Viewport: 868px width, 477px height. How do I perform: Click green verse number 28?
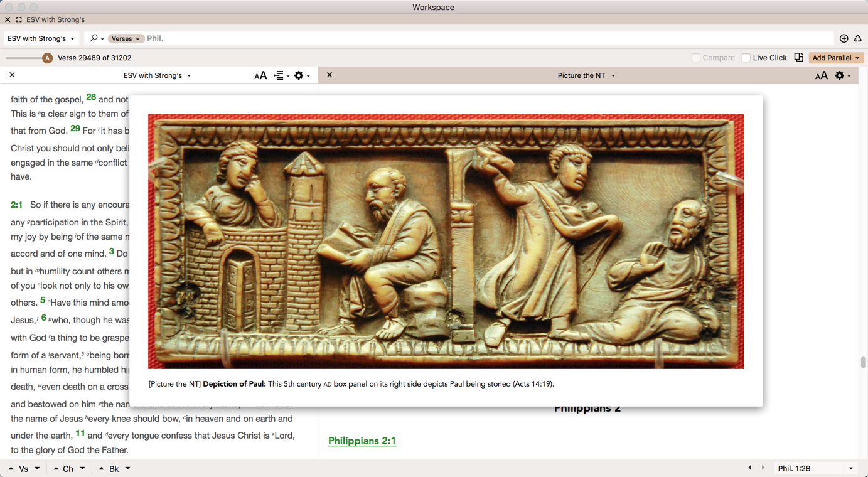coord(91,97)
